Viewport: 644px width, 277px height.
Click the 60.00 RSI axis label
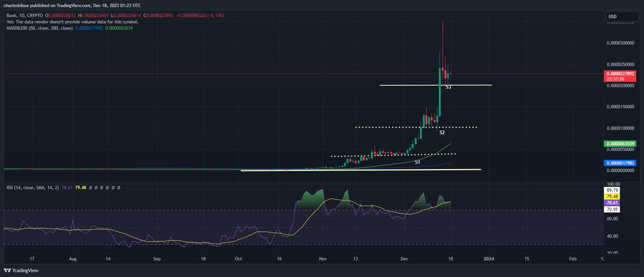[x=612, y=219]
